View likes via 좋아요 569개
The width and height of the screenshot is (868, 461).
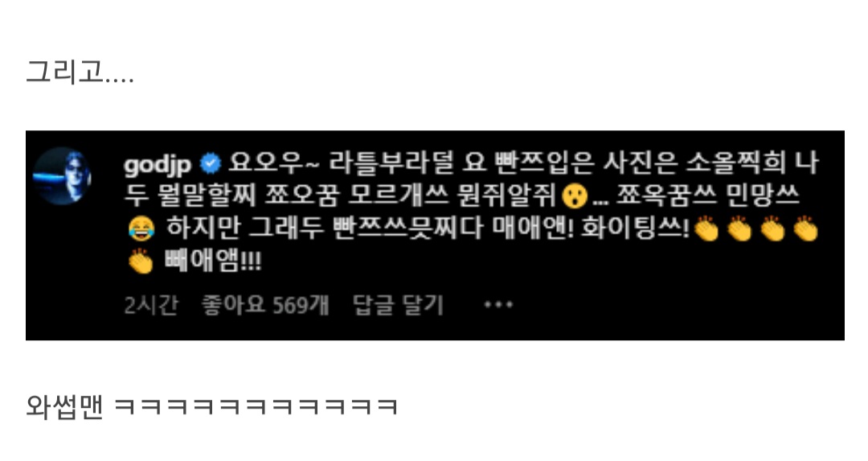coord(265,305)
